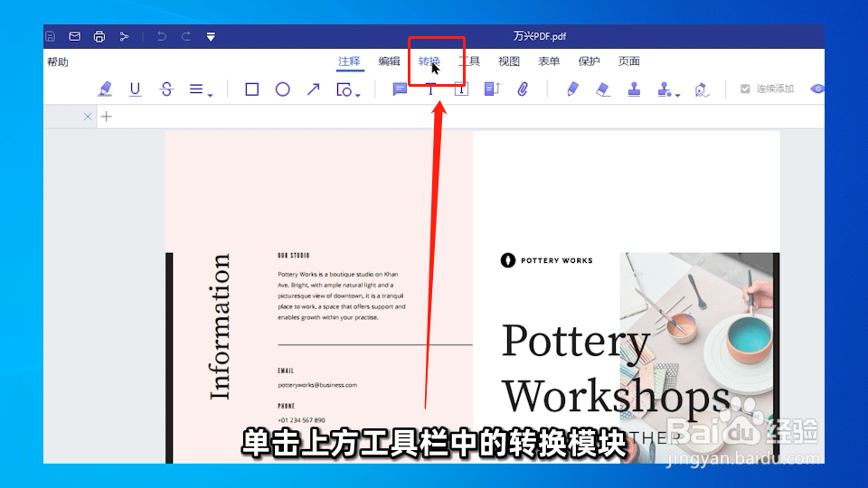Image resolution: width=868 pixels, height=488 pixels.
Task: Click the POTTERY WORKS logo text
Action: 556,260
